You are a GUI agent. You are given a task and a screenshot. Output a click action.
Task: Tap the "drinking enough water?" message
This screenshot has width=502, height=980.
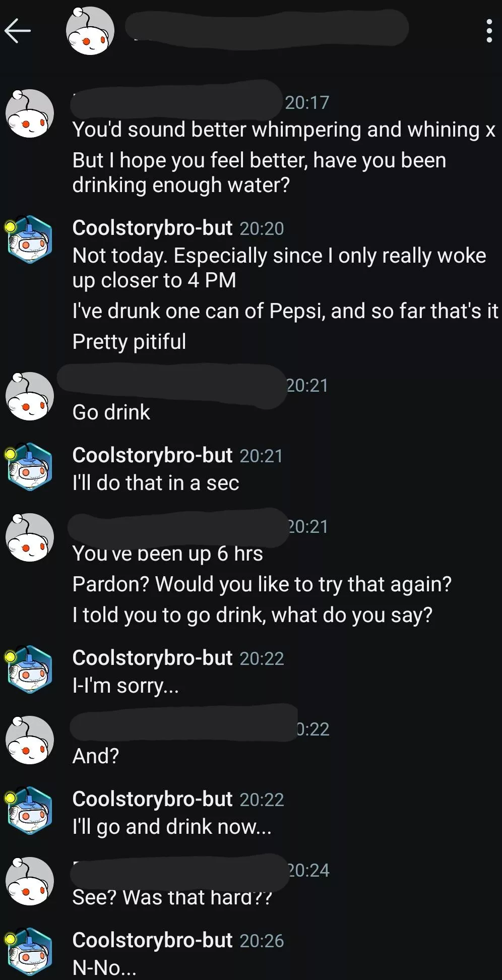coord(181,185)
